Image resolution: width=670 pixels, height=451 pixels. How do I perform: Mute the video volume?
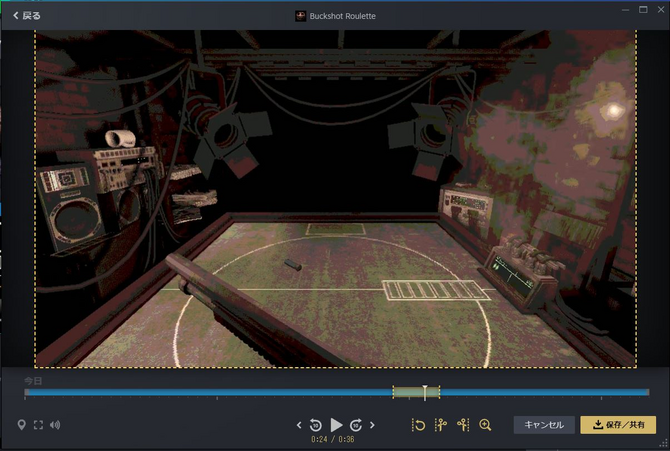(x=55, y=425)
